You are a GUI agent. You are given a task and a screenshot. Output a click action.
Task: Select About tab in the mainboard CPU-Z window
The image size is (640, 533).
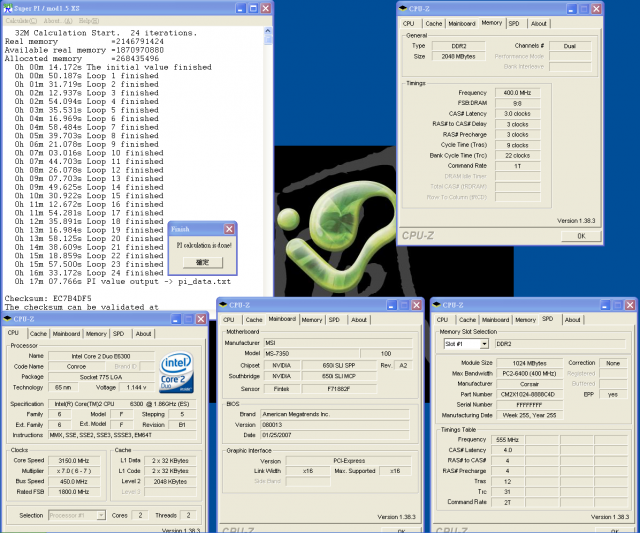pos(359,320)
